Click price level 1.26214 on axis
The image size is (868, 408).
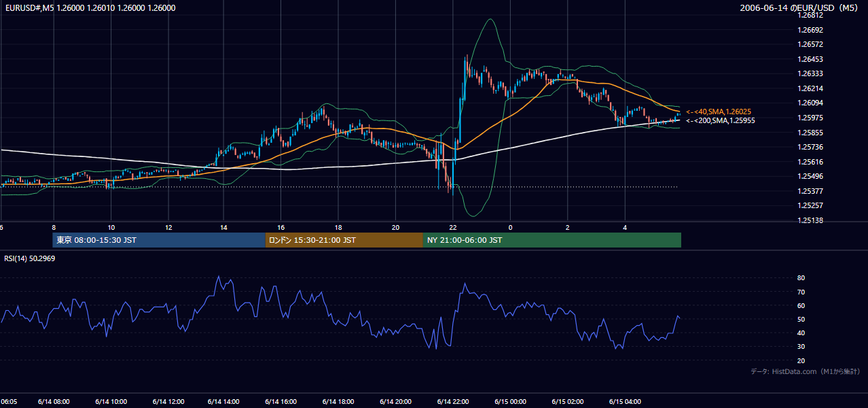[x=809, y=88]
